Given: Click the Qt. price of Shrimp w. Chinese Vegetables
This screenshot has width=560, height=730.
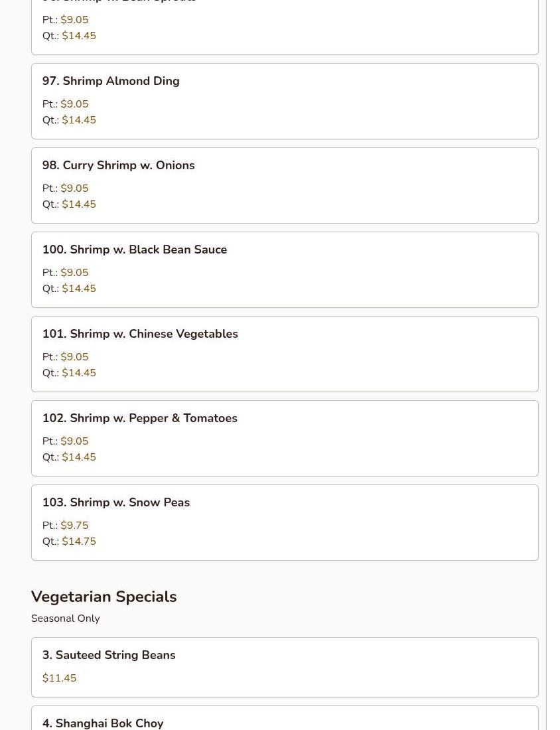Looking at the screenshot, I should [x=79, y=373].
